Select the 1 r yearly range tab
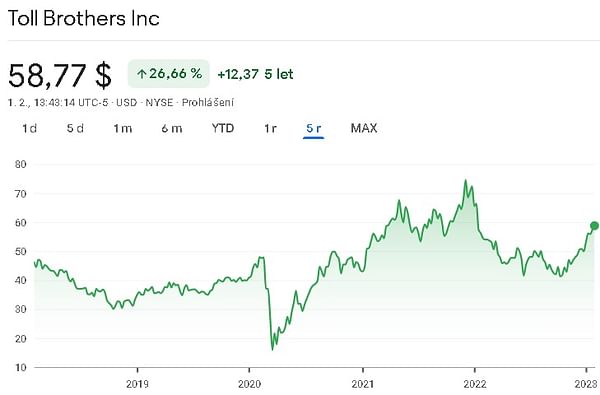This screenshot has width=600, height=395. (x=270, y=128)
